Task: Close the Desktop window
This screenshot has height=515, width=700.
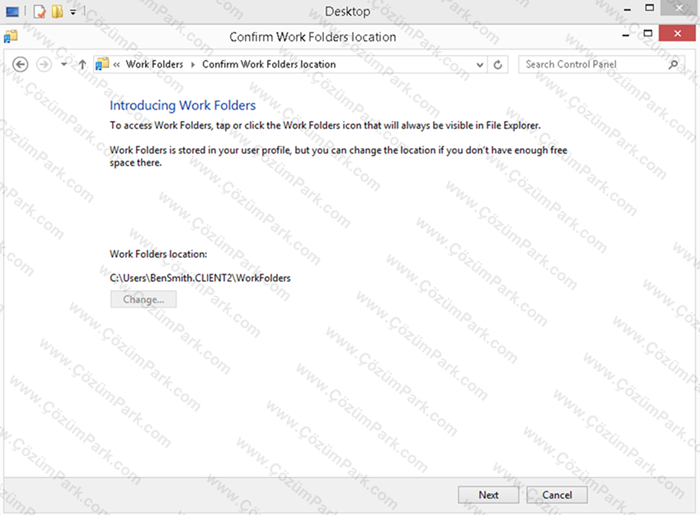Action: click(679, 8)
